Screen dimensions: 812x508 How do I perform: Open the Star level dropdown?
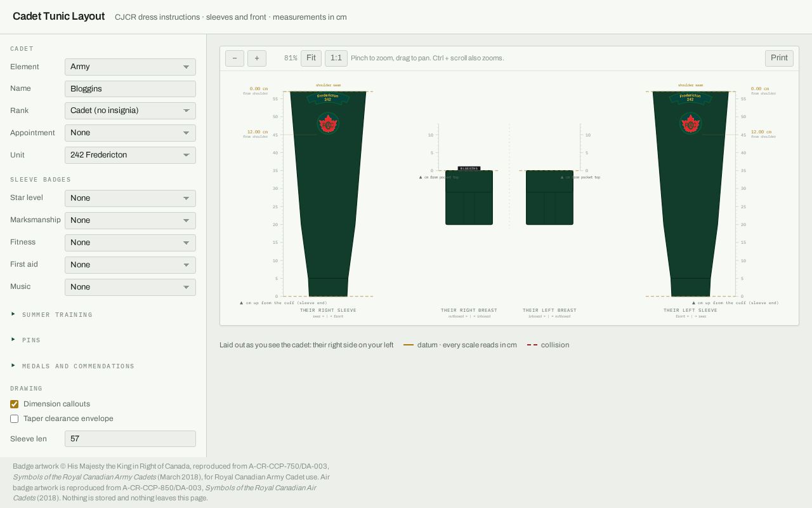pos(130,198)
